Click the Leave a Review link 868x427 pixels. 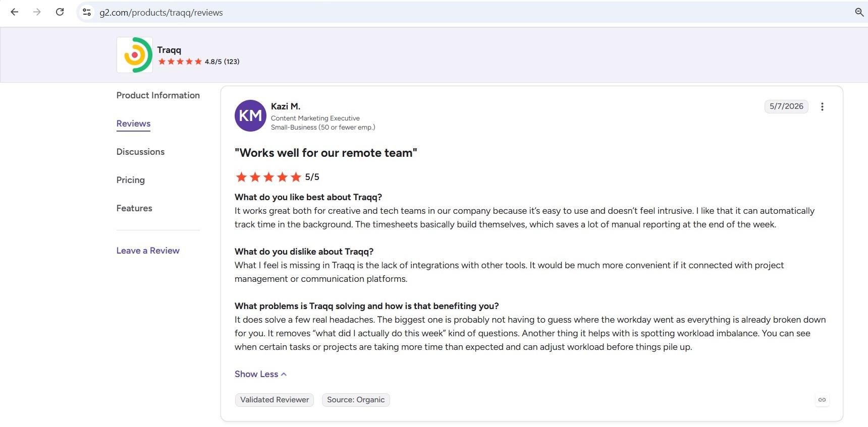(x=148, y=251)
